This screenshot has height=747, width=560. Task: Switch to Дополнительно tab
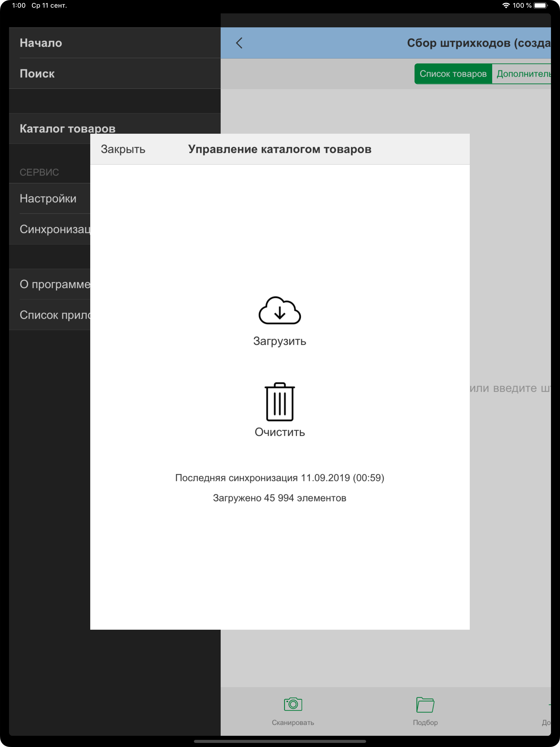coord(521,74)
